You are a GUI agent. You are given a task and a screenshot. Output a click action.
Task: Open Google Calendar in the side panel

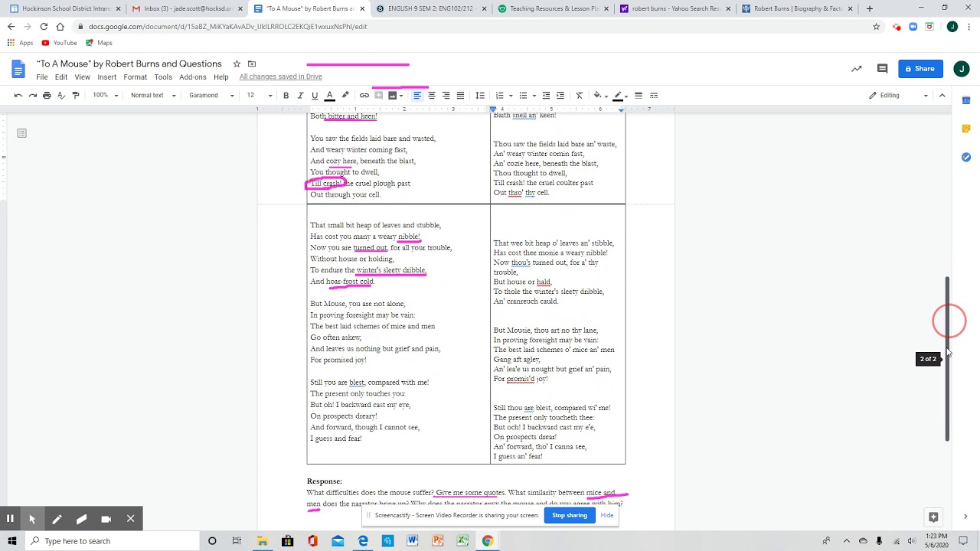tap(966, 100)
